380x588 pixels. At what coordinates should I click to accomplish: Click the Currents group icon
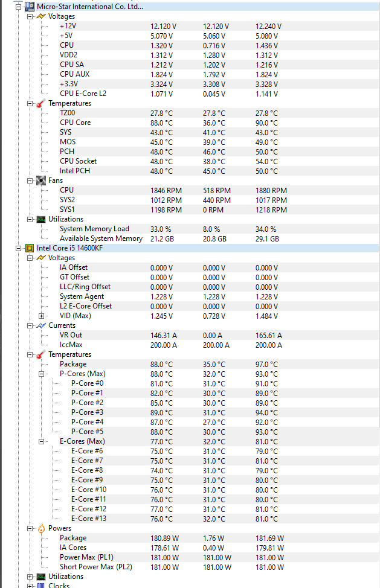[x=41, y=325]
